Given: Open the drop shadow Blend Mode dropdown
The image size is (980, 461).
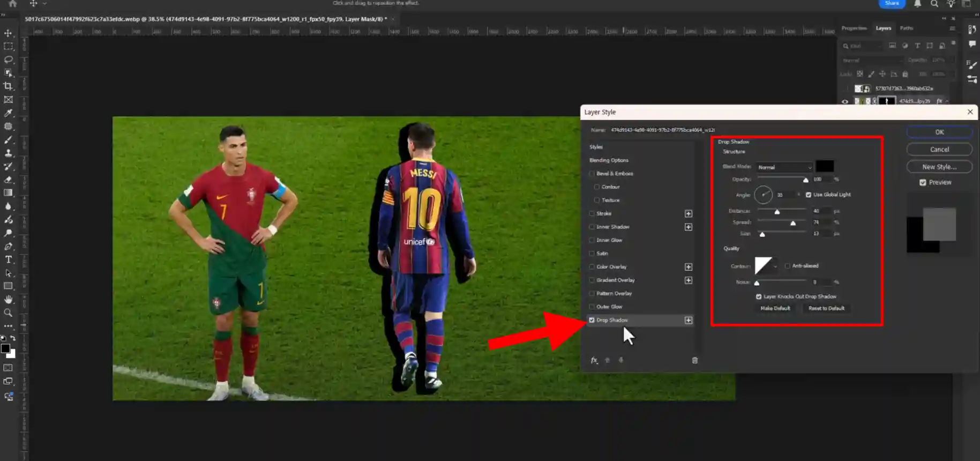Looking at the screenshot, I should [x=784, y=167].
